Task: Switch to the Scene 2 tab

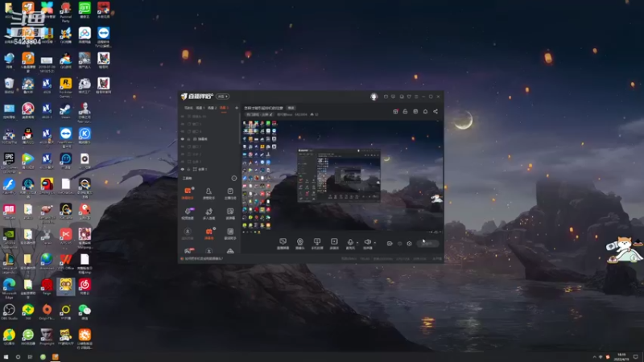Action: (212, 108)
